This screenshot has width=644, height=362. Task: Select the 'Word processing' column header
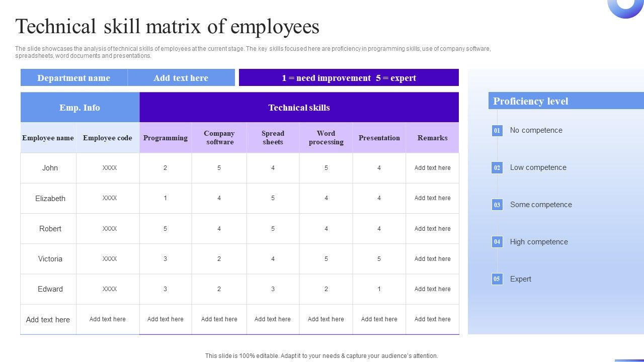pyautogui.click(x=326, y=138)
